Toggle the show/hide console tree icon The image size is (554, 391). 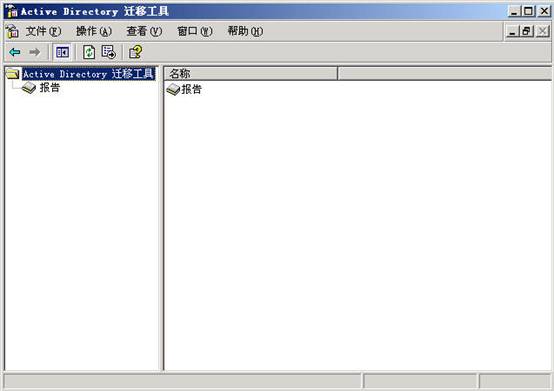(x=62, y=52)
